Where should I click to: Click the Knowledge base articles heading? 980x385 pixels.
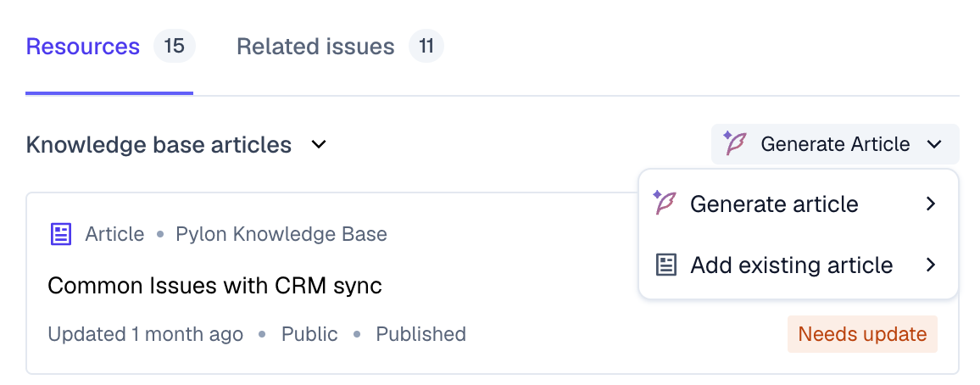pyautogui.click(x=159, y=145)
